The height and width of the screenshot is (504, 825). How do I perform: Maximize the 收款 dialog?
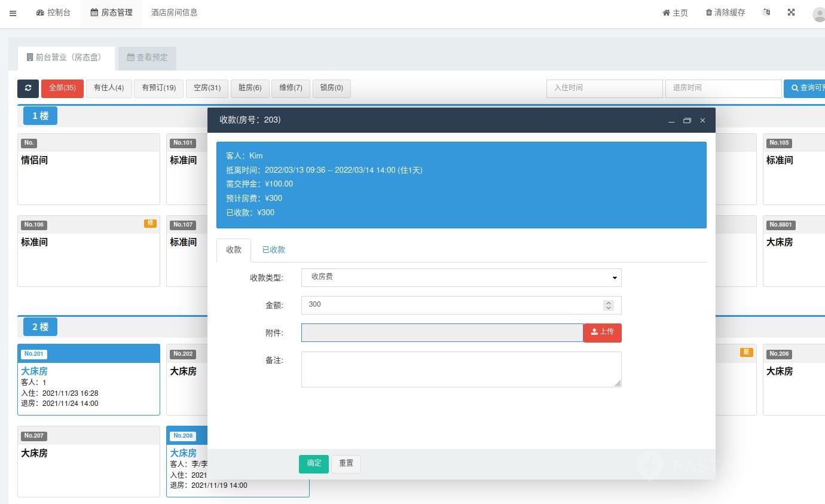coord(687,121)
